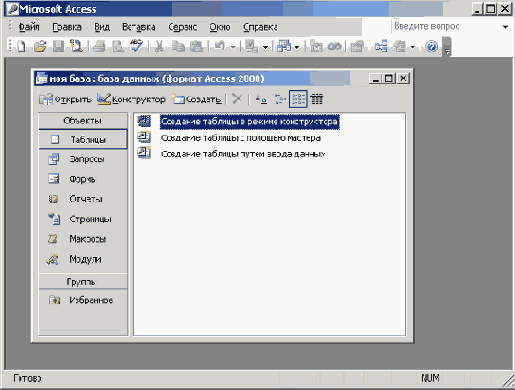The height and width of the screenshot is (390, 515).
Task: Open the Правка menu
Action: (x=67, y=27)
